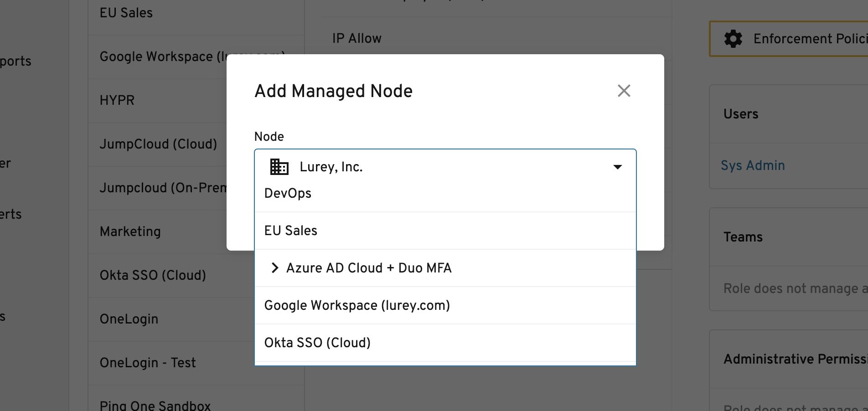Click the Users section heading
The width and height of the screenshot is (868, 411).
[741, 114]
